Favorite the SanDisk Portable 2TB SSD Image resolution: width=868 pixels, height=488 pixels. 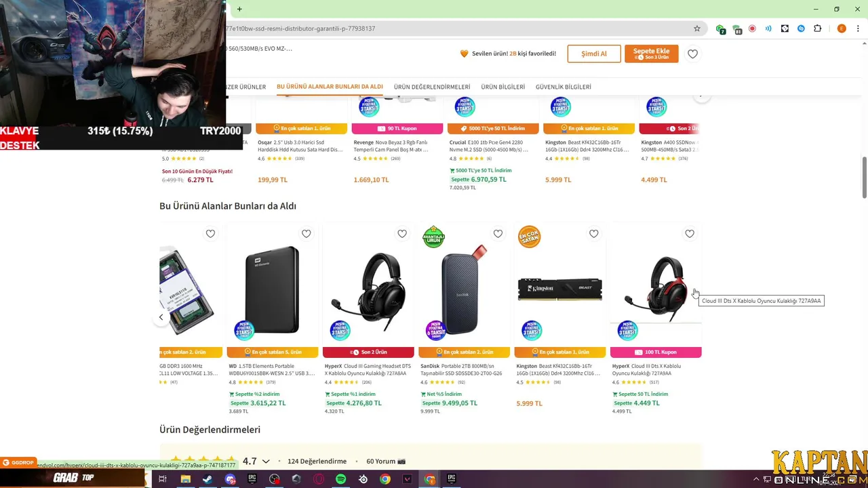coord(498,234)
